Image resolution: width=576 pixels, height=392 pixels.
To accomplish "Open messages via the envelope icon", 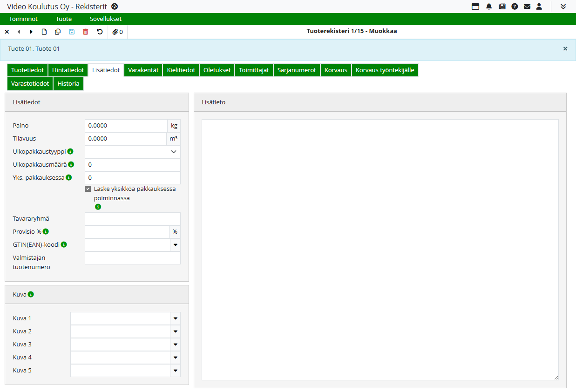I will click(x=527, y=7).
